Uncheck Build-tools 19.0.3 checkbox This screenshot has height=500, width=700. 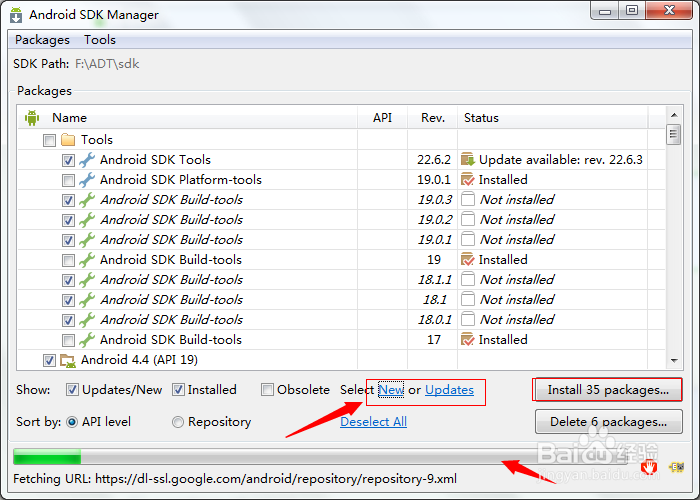(68, 200)
